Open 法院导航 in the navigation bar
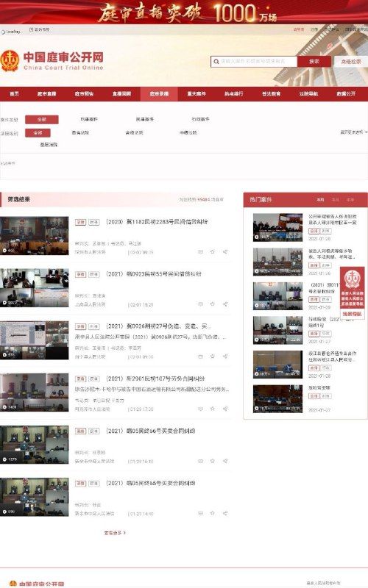368x588 pixels. tap(308, 94)
